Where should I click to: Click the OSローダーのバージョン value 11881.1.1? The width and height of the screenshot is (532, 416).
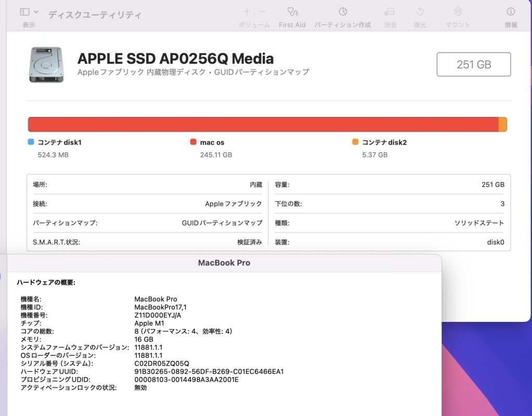[148, 356]
